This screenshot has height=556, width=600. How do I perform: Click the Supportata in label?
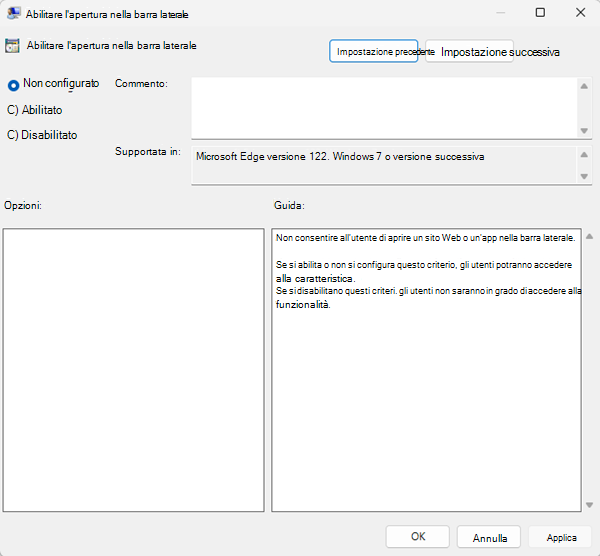point(148,152)
